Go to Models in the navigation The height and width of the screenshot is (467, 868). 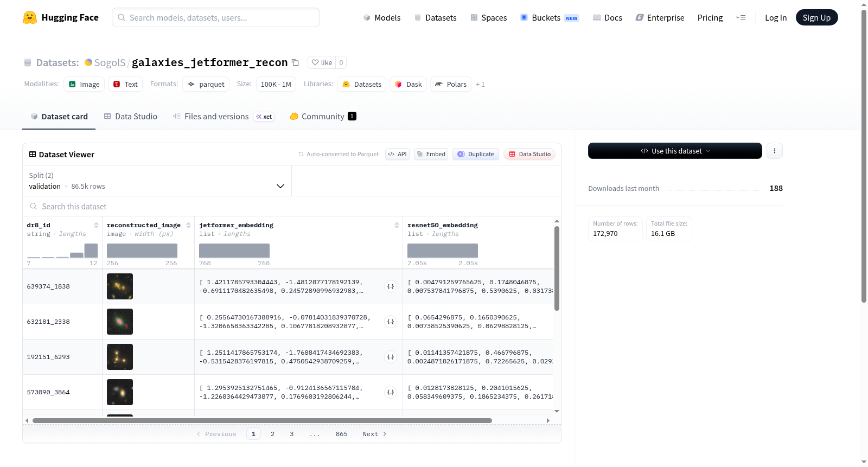click(x=382, y=17)
